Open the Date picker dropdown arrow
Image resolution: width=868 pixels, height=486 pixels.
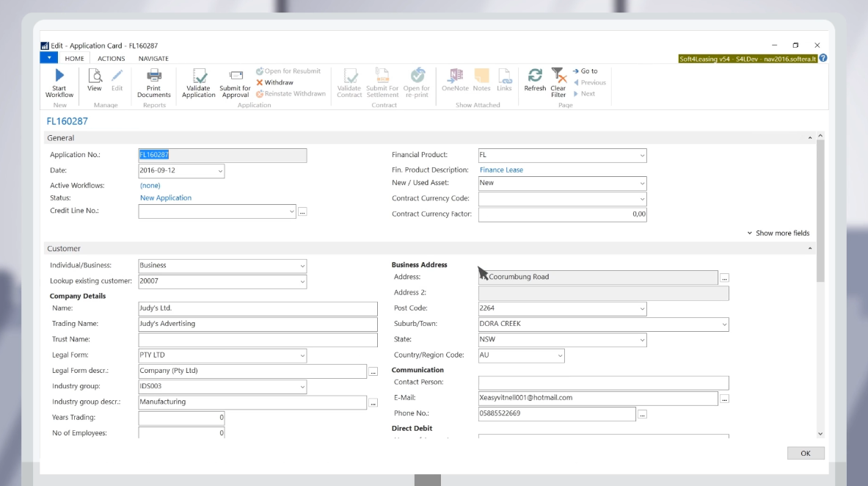(219, 171)
